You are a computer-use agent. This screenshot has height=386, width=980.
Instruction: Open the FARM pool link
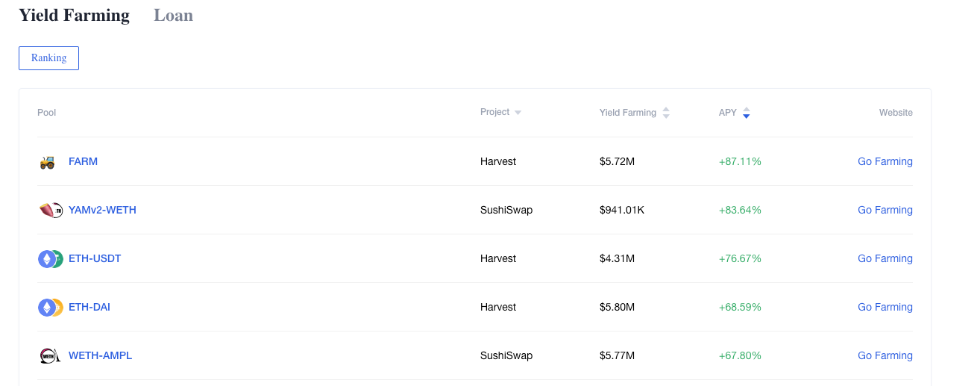coord(83,161)
